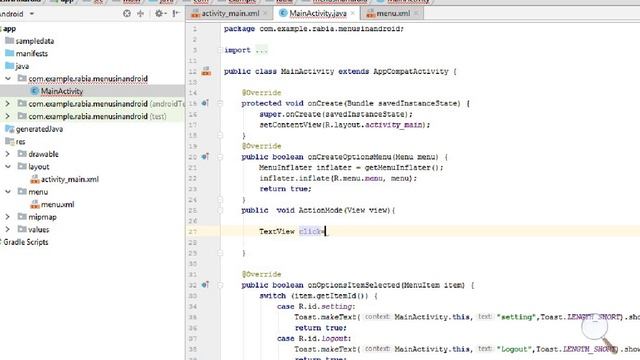
Task: Click the package declaration line
Action: tap(313, 29)
